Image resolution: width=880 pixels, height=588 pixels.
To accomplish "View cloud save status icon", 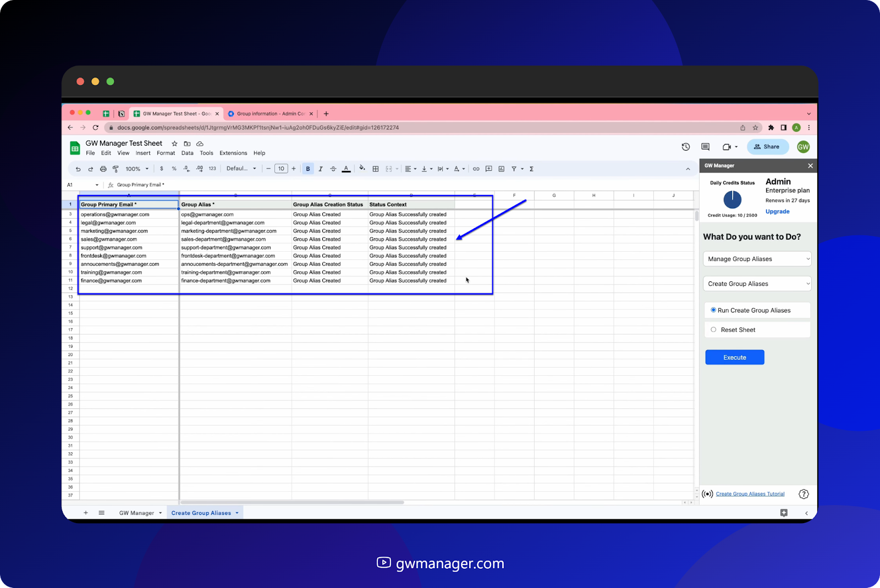I will [x=200, y=143].
